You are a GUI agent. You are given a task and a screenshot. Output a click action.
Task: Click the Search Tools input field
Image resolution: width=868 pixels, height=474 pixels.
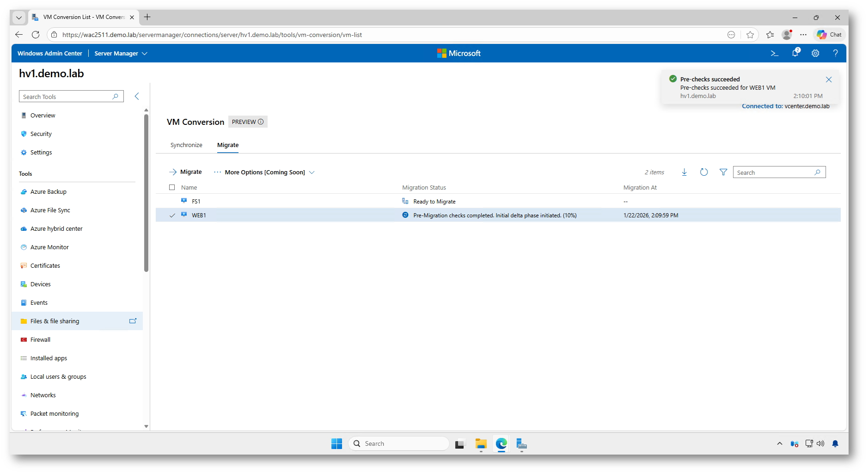click(67, 97)
